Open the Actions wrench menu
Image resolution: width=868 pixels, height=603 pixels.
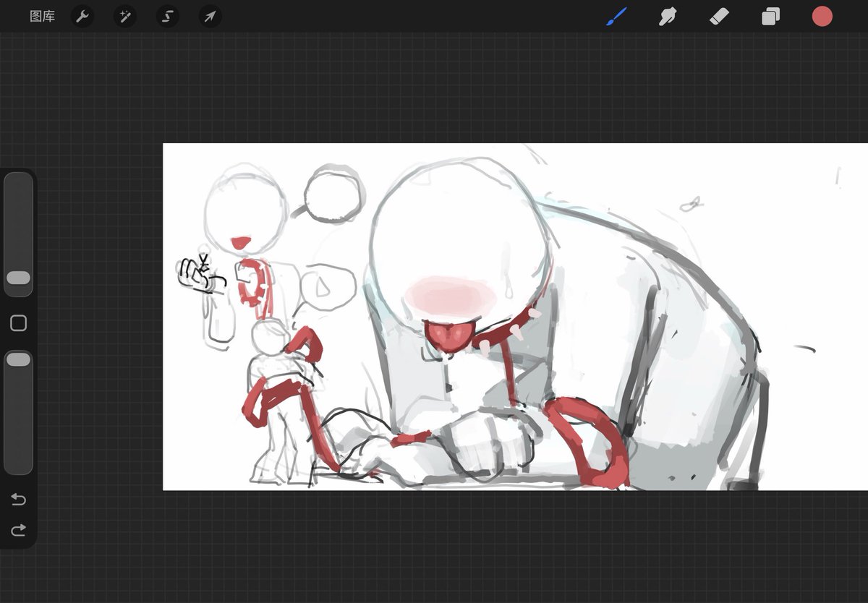(82, 16)
